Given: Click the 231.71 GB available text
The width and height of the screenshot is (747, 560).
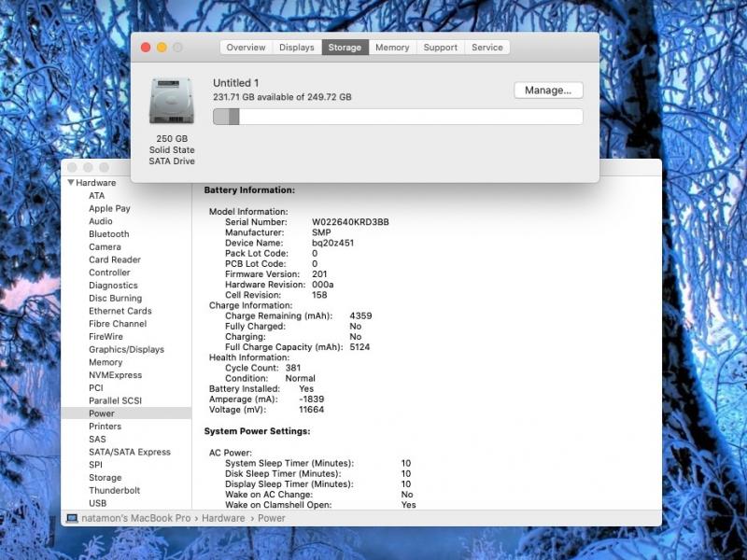Looking at the screenshot, I should [282, 97].
